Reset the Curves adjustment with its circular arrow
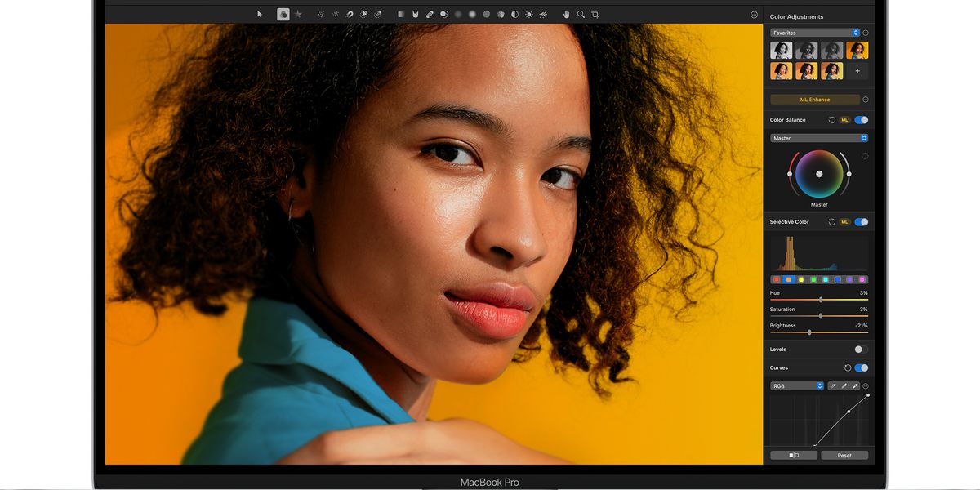The image size is (980, 490). click(x=848, y=368)
